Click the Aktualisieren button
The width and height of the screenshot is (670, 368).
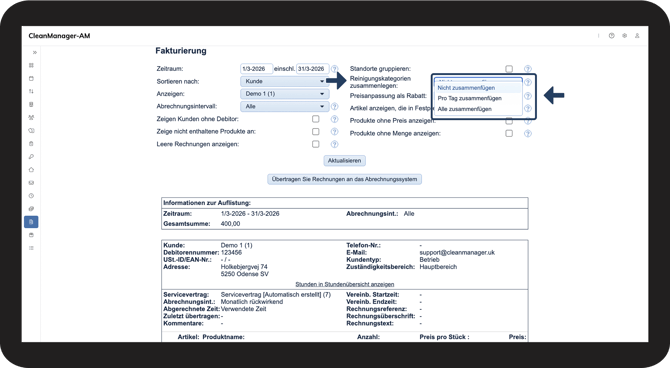(x=344, y=161)
